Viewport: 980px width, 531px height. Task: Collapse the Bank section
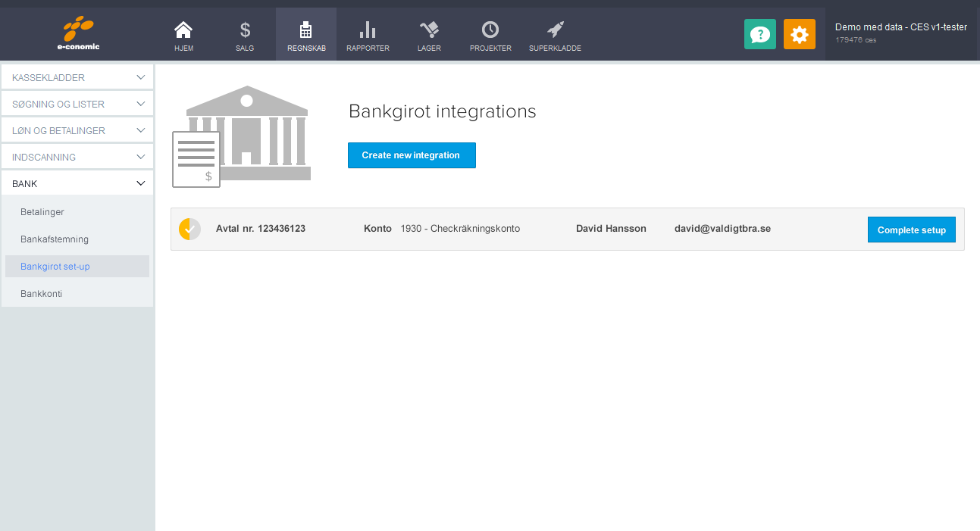click(77, 183)
